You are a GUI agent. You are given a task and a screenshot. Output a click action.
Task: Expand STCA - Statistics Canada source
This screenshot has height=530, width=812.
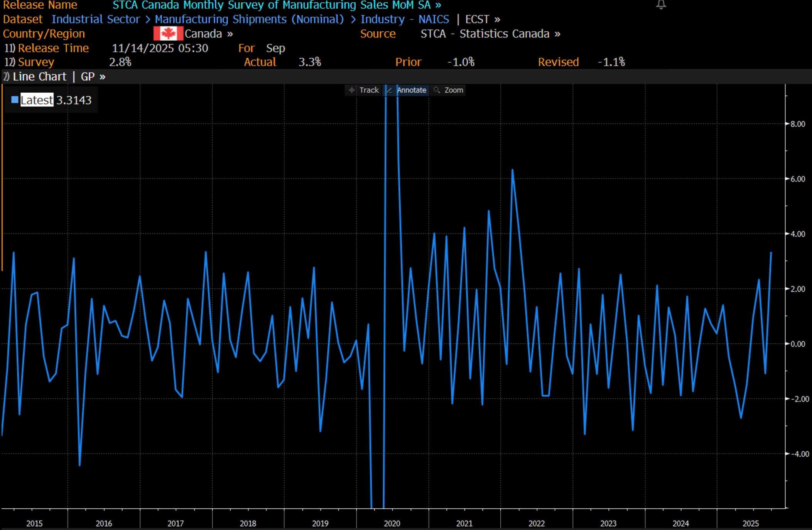tap(490, 34)
